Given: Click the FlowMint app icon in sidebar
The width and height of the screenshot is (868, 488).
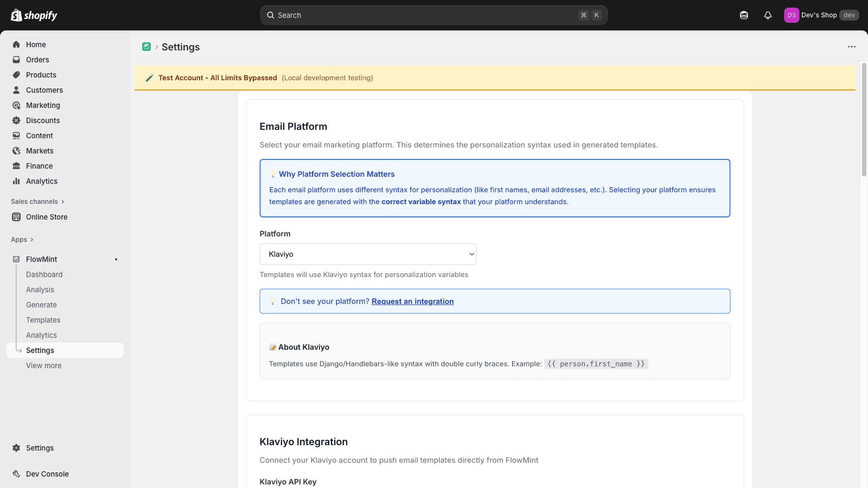Looking at the screenshot, I should tap(16, 259).
